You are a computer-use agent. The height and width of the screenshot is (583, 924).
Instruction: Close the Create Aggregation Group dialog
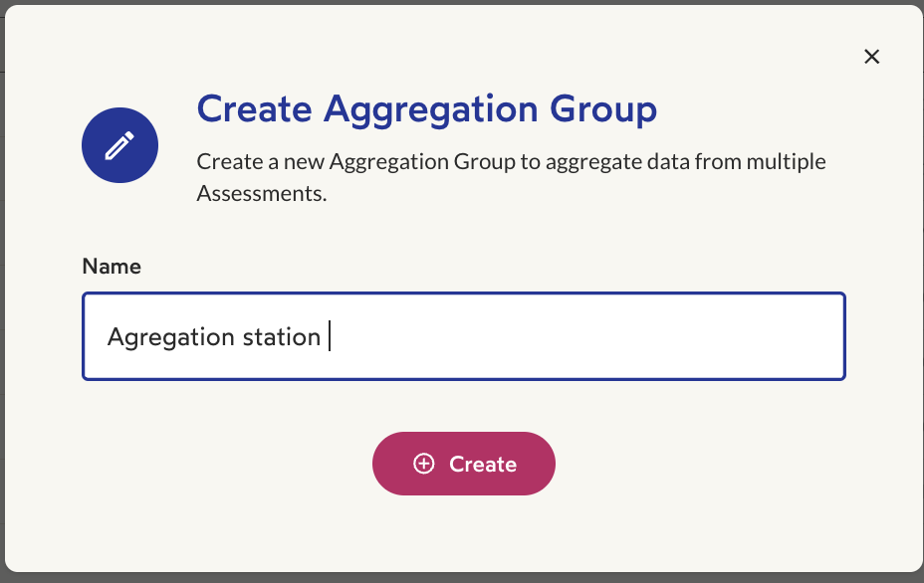(x=871, y=57)
